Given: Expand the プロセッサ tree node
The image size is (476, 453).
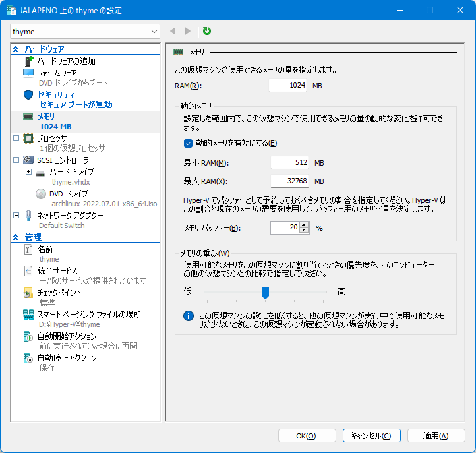Looking at the screenshot, I should point(16,138).
